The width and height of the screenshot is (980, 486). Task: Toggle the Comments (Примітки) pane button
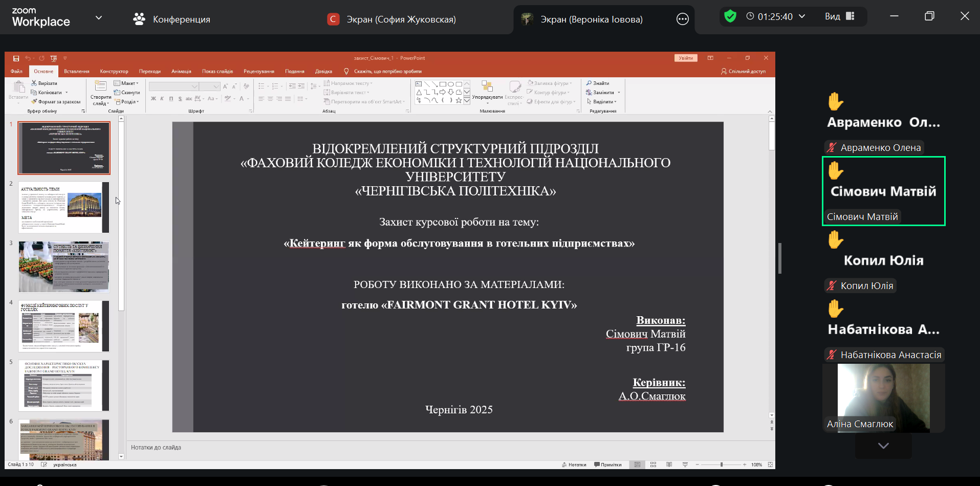pyautogui.click(x=608, y=465)
